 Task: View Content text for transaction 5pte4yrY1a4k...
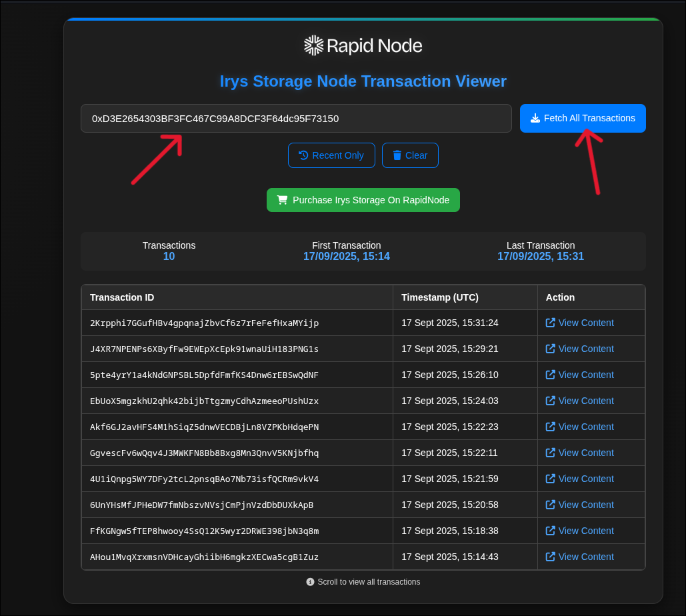(586, 375)
